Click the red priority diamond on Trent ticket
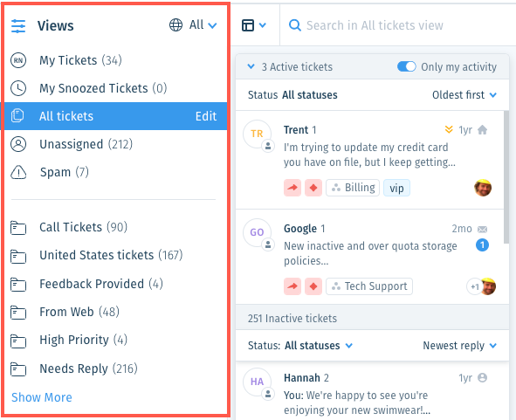Screen dimensions: 516x420 tap(313, 188)
